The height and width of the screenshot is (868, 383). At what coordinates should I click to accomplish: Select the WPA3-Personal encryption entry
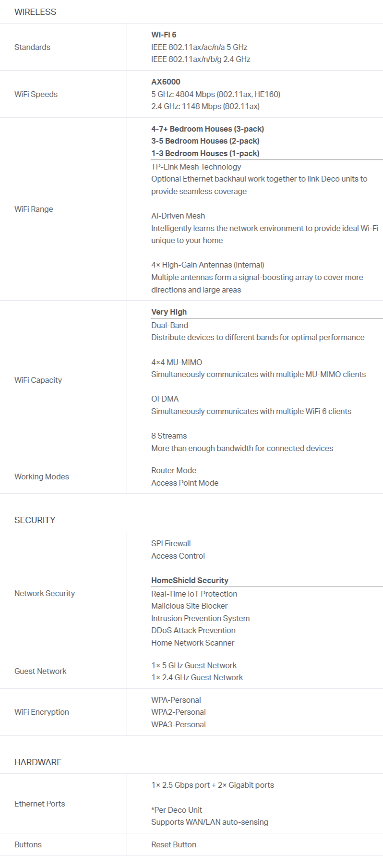tap(178, 724)
